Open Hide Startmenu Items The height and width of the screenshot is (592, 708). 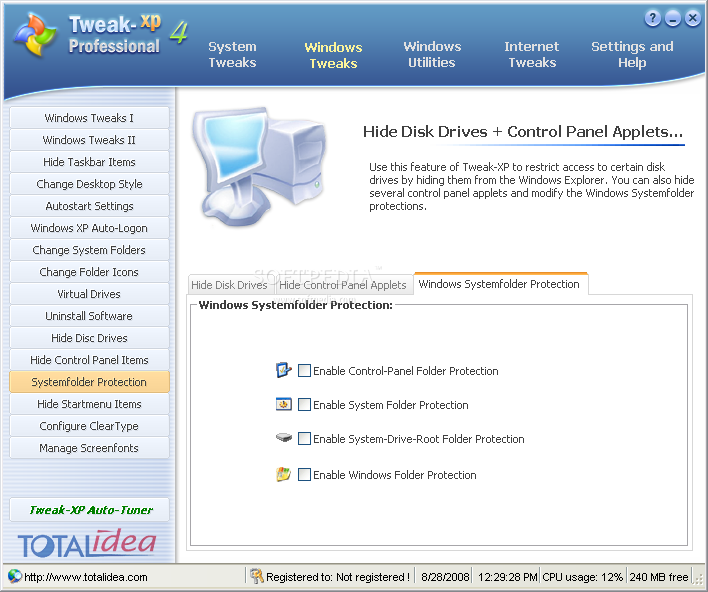(89, 404)
